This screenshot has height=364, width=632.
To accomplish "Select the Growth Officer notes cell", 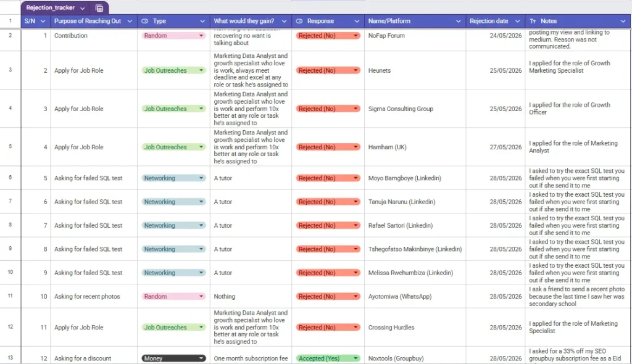I will pyautogui.click(x=578, y=109).
